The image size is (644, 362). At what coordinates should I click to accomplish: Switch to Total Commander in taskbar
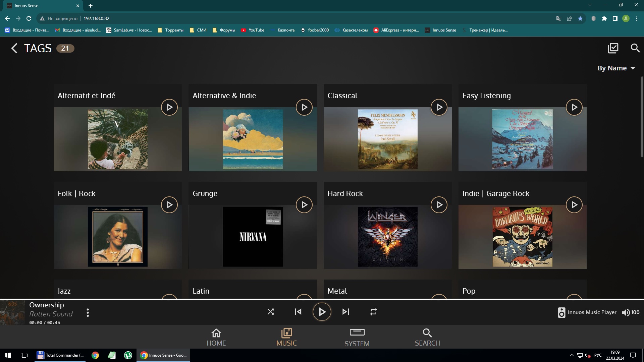tap(61, 355)
